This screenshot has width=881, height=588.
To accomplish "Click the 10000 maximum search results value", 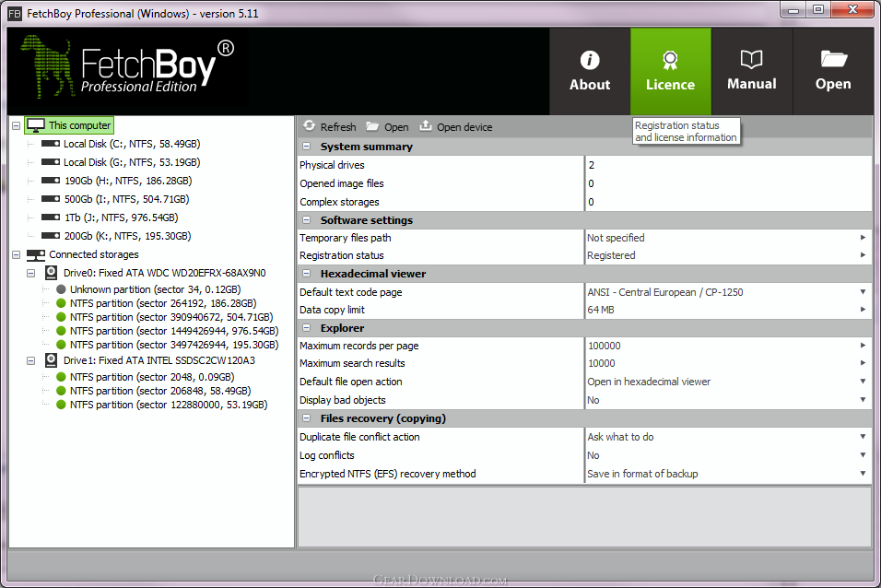I will pos(601,364).
